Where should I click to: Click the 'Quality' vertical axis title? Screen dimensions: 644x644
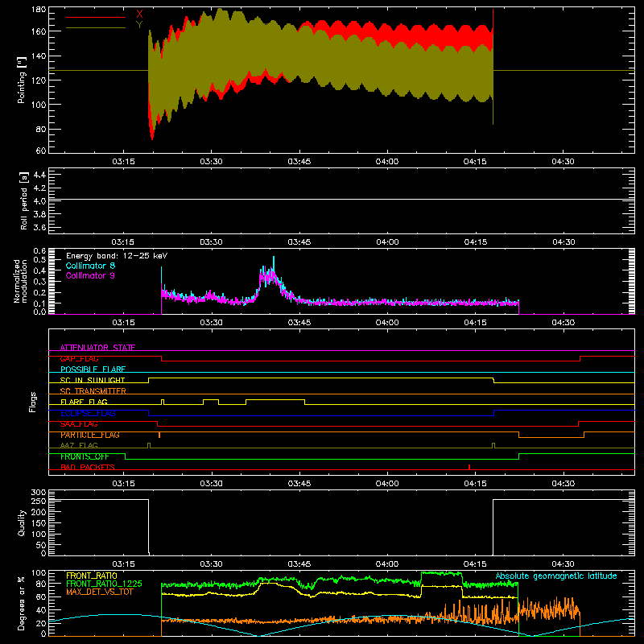[x=22, y=522]
